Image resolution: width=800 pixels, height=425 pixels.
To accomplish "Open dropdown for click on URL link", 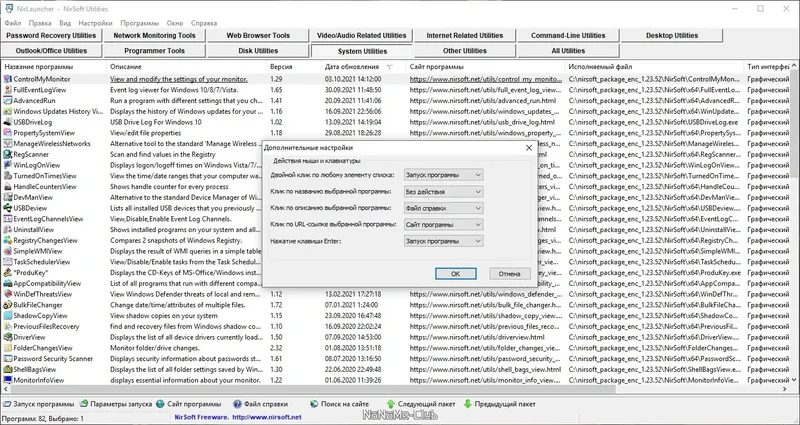I will click(443, 224).
